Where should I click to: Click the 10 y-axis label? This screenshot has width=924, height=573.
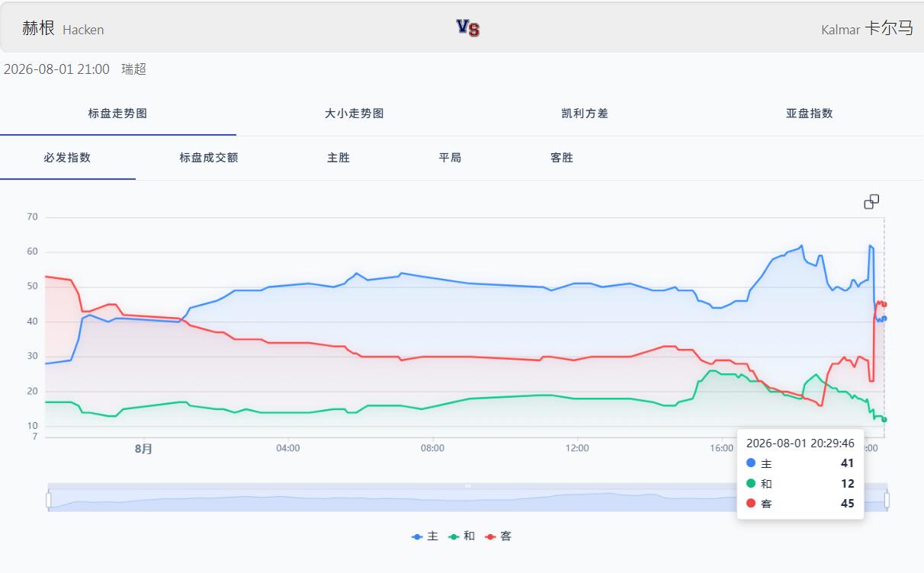tap(31, 426)
